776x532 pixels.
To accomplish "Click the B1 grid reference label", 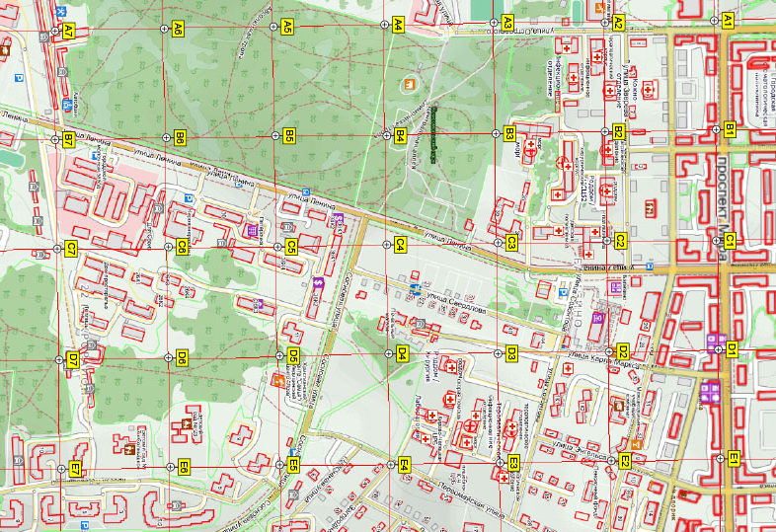I will point(730,129).
